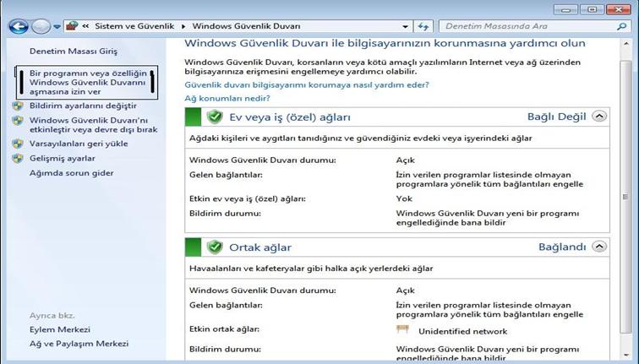Screen dimensions: 639x364
Task: Open Ağ ve Paylaşım Merkezi link
Action: click(79, 344)
